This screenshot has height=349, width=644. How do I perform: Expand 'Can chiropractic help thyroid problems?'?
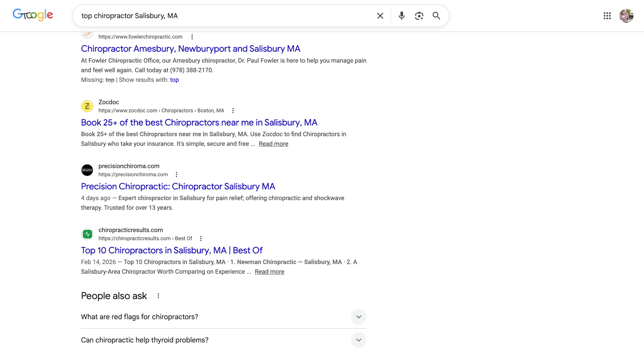pyautogui.click(x=359, y=340)
